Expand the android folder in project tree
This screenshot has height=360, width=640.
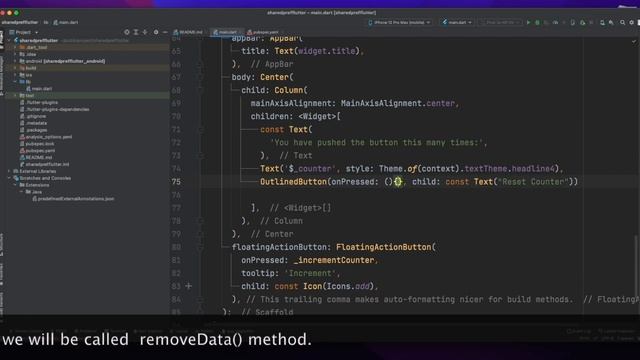tap(16, 61)
